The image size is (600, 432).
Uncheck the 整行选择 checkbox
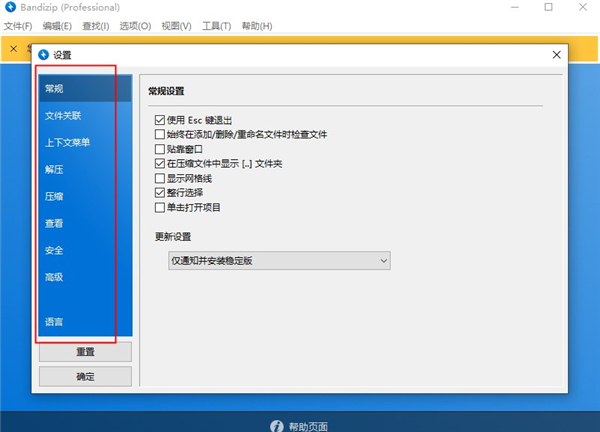[160, 192]
